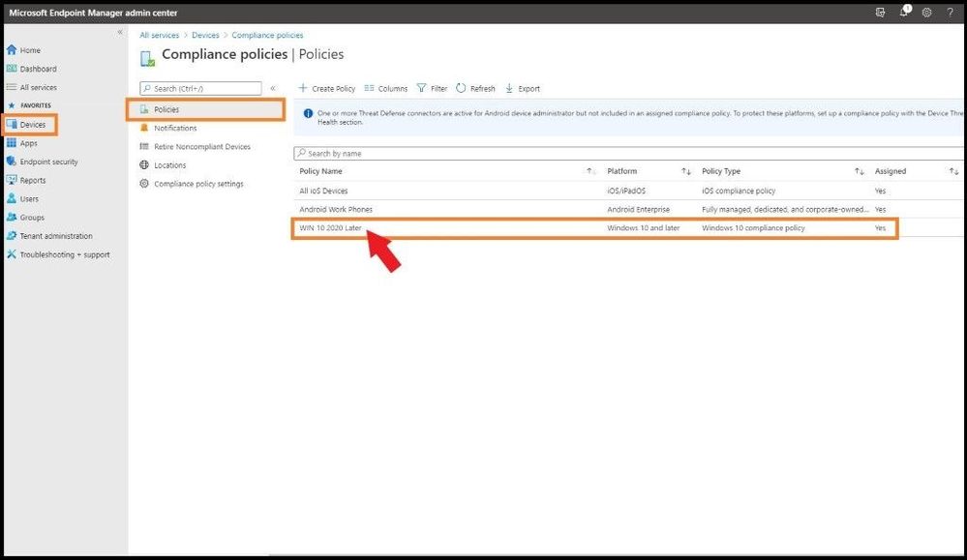Click Windows 10 compliance policy cell

coord(753,228)
